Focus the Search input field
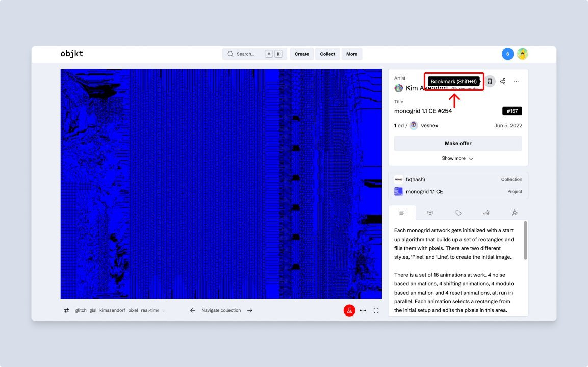 [254, 54]
